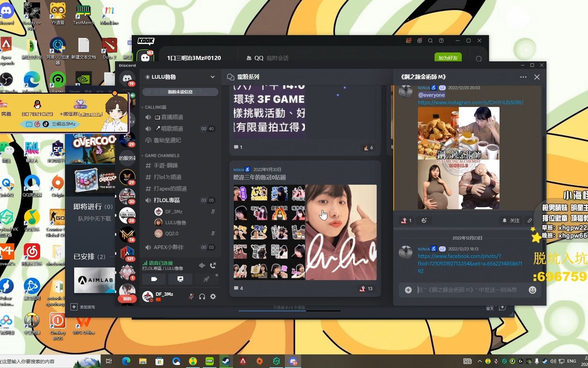Join the 唱歌頻道 voice channel
The height and width of the screenshot is (368, 588).
180,128
